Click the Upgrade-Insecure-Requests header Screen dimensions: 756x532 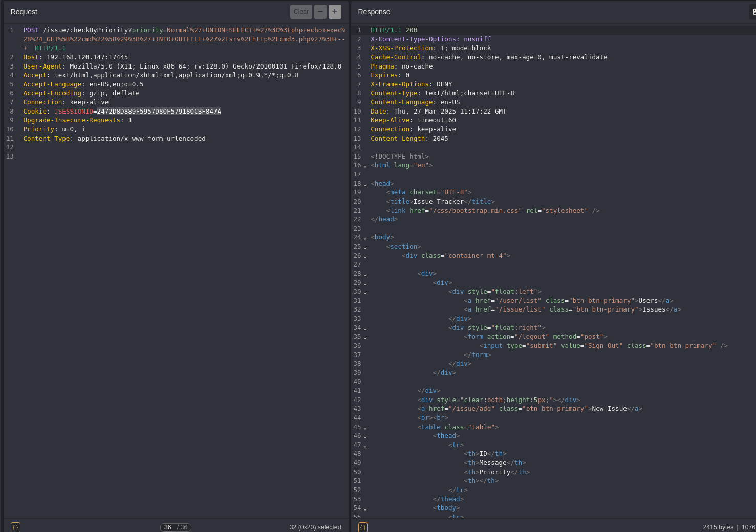point(77,120)
